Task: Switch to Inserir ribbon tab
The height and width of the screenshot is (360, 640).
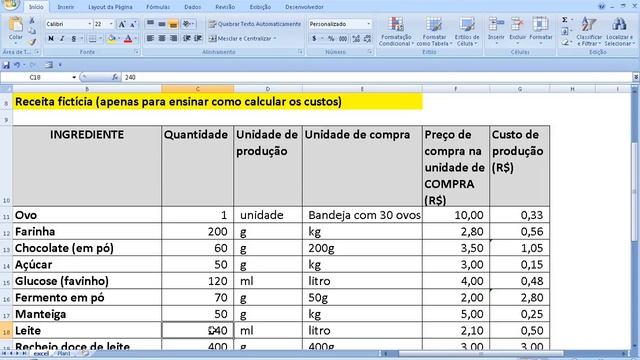Action: click(x=66, y=7)
